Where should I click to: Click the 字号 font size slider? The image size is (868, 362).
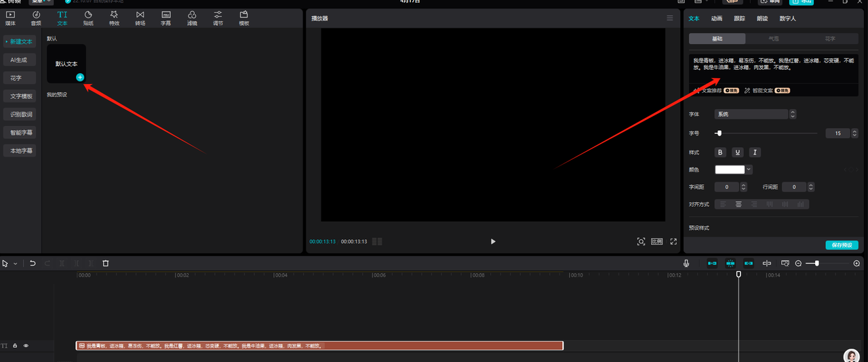coord(766,134)
